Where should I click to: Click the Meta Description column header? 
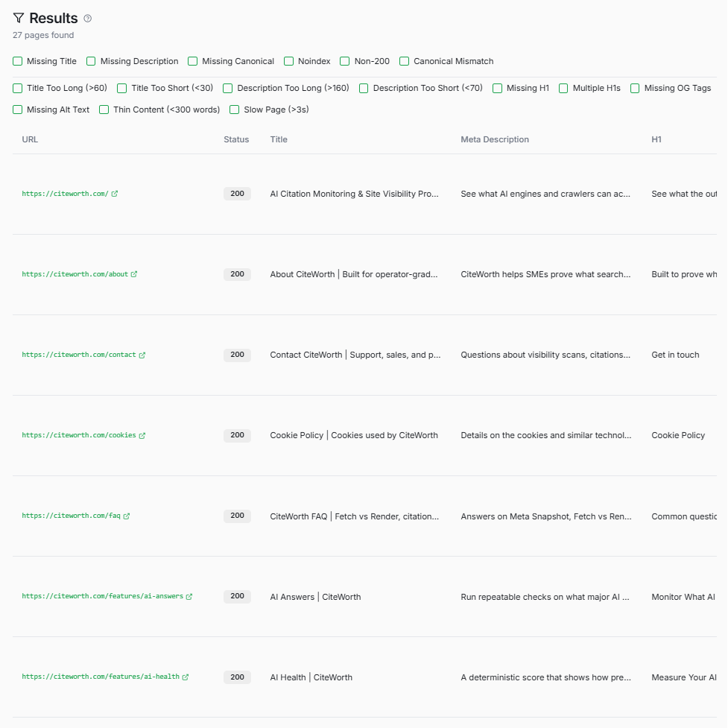tap(495, 139)
